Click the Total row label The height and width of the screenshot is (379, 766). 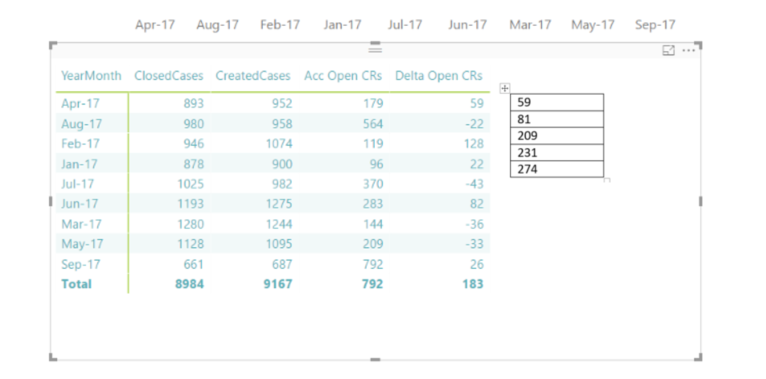click(76, 284)
